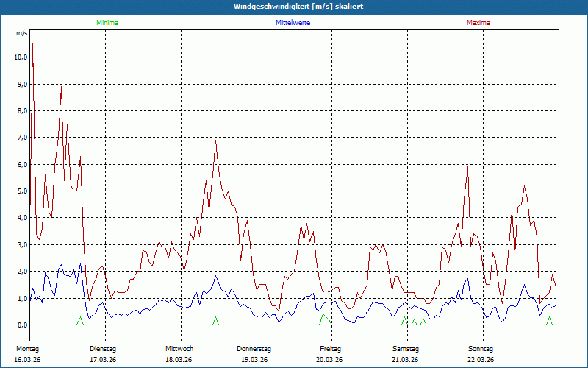Click the Donnerstag day label

coord(254,348)
